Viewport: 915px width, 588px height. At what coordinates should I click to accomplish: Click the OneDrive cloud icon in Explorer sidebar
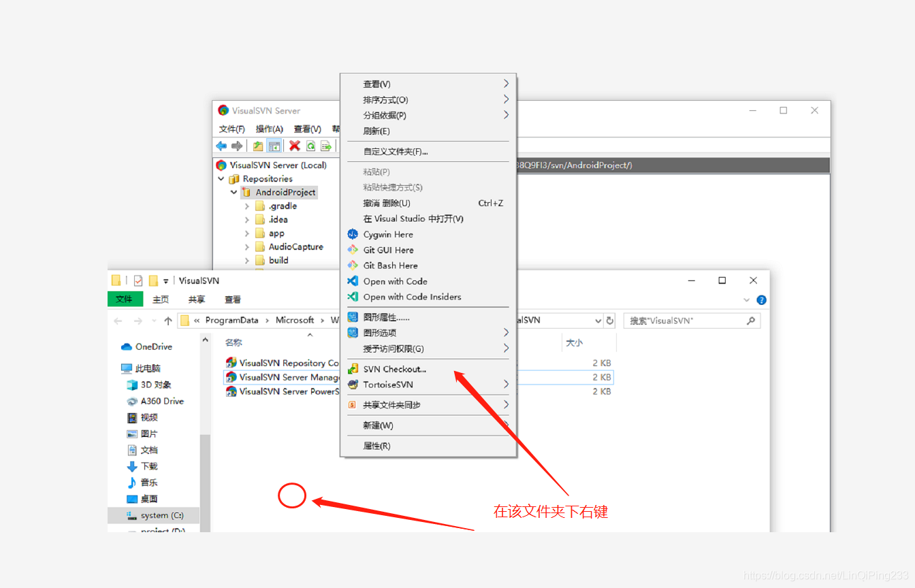tap(127, 346)
